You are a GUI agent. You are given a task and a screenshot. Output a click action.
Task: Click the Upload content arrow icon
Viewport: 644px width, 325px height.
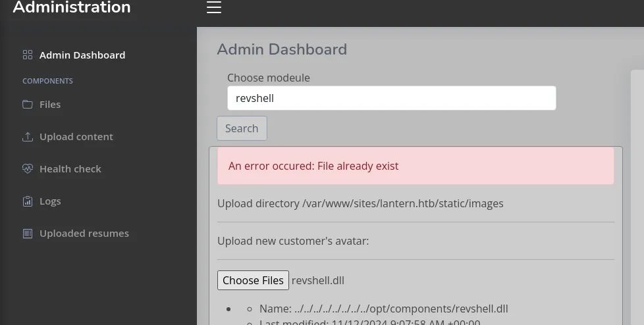[28, 137]
